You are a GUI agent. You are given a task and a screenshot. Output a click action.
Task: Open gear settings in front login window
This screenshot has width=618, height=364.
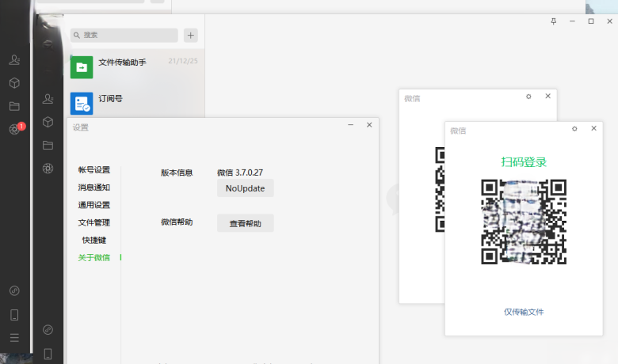point(574,129)
